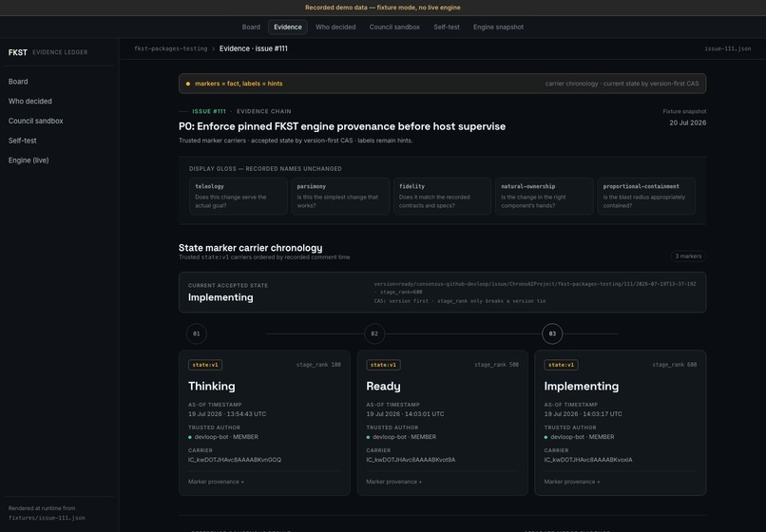Click the FKST logo text
Viewport: 766px width, 532px height.
pyautogui.click(x=18, y=52)
